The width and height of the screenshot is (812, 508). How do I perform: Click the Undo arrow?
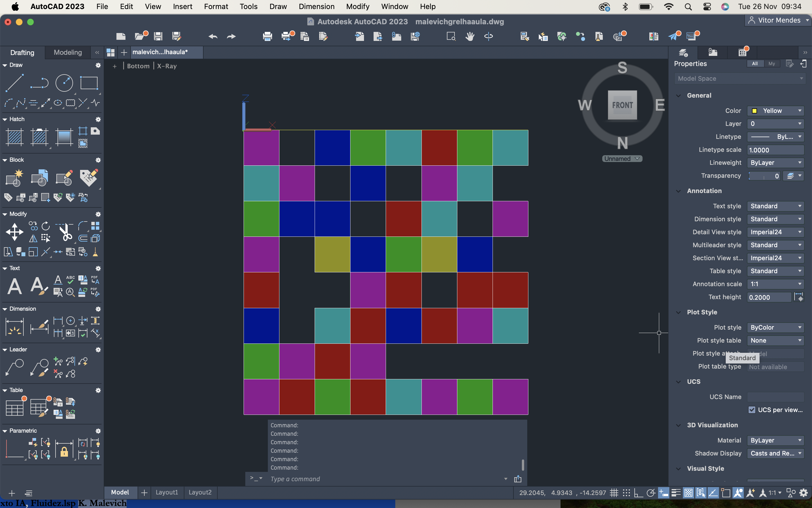(x=213, y=36)
